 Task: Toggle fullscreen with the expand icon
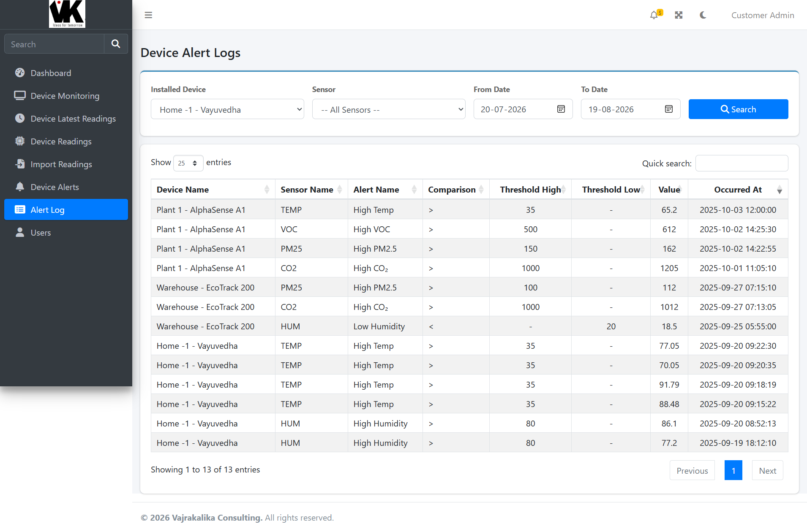679,15
